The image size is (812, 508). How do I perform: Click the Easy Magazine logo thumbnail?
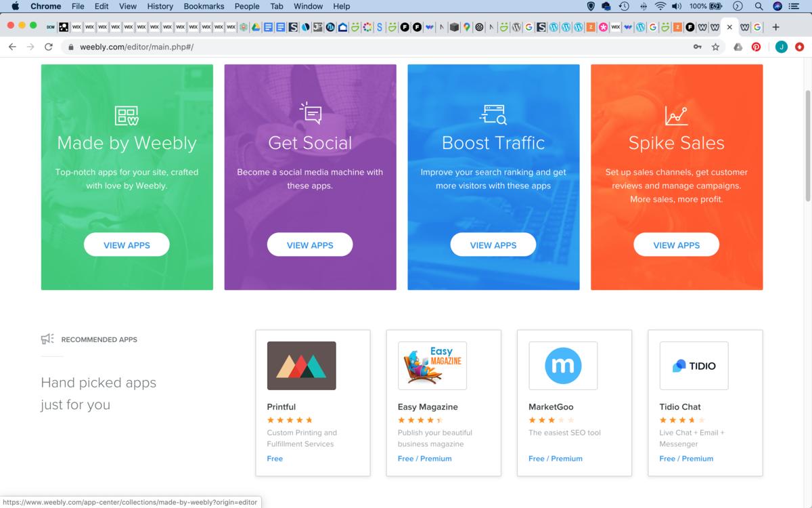pyautogui.click(x=432, y=366)
